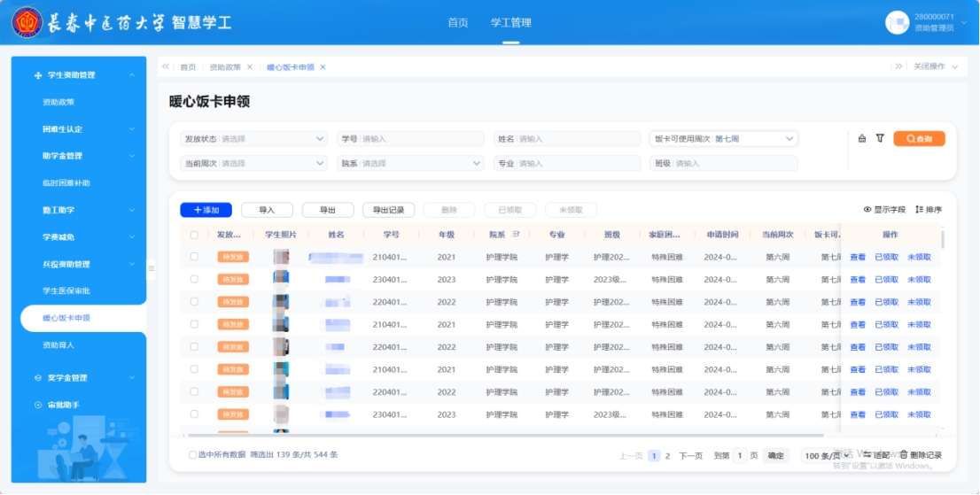Image resolution: width=980 pixels, height=495 pixels.
Task: Click 已领取 link in second row
Action: tap(886, 280)
